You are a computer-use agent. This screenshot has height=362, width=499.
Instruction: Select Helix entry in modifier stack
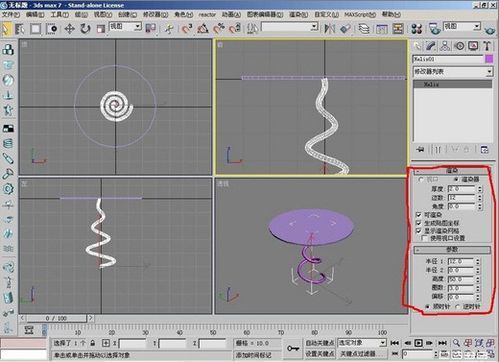pyautogui.click(x=452, y=84)
